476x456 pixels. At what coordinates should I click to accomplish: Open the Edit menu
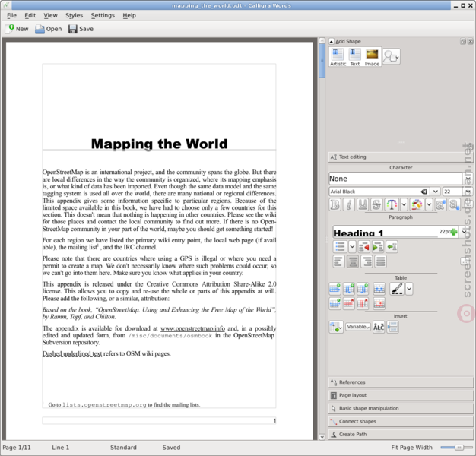tap(30, 15)
